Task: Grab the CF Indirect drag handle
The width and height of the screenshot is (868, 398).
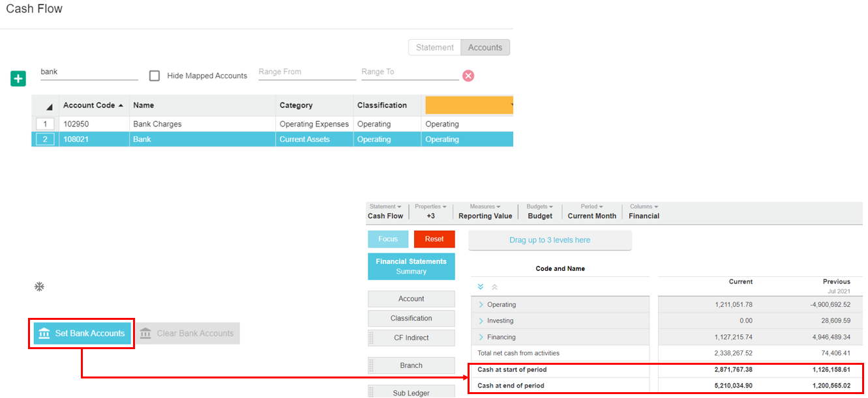Action: (372, 338)
